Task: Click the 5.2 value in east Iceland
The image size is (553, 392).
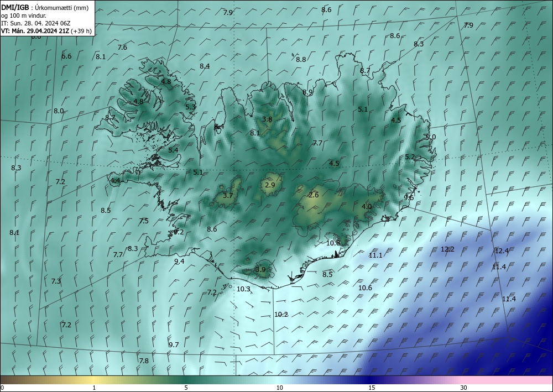Action: pos(410,157)
